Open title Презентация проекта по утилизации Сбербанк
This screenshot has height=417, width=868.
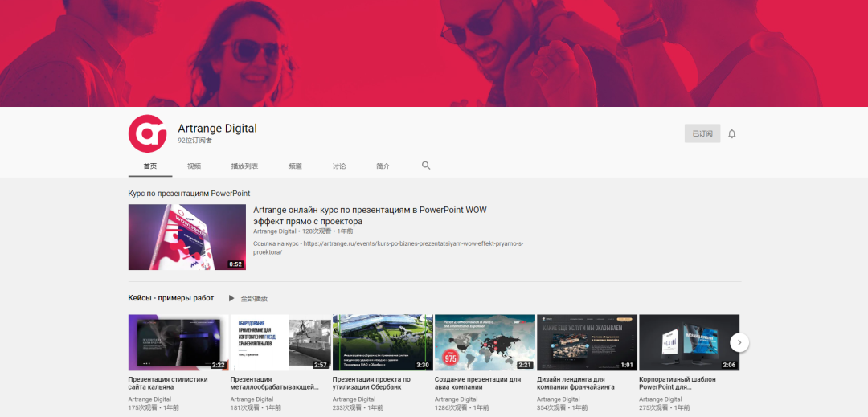pyautogui.click(x=372, y=383)
